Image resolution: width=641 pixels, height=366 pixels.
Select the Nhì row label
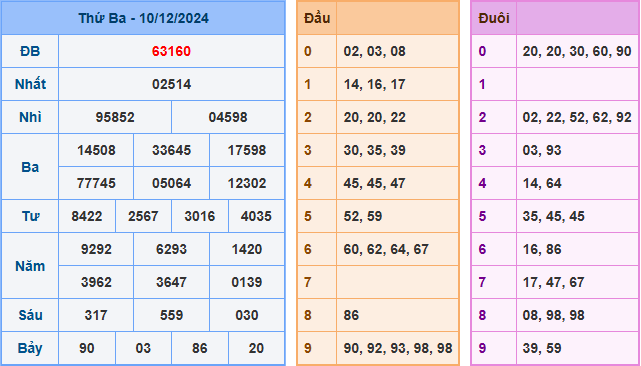(x=30, y=117)
